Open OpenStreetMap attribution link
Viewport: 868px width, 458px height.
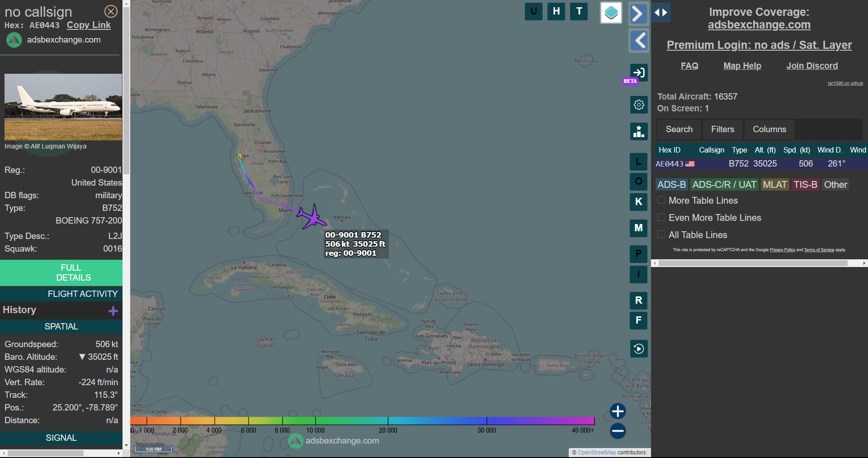click(x=597, y=453)
